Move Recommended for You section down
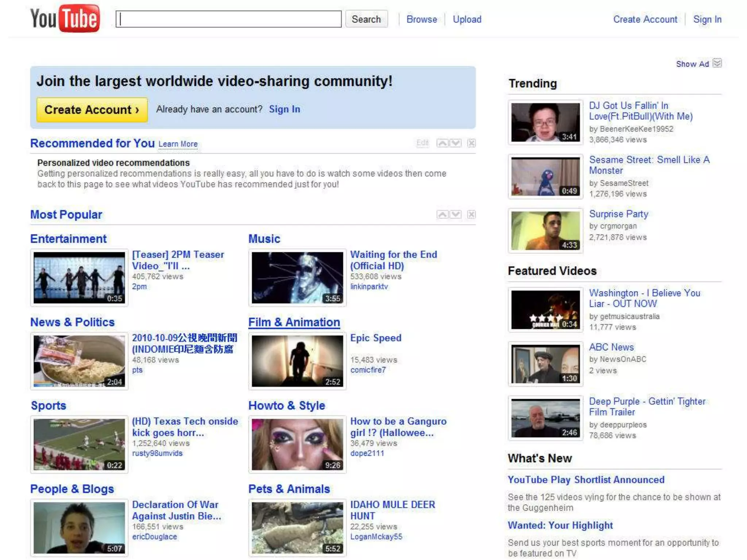Image resolution: width=747 pixels, height=560 pixels. click(x=456, y=143)
